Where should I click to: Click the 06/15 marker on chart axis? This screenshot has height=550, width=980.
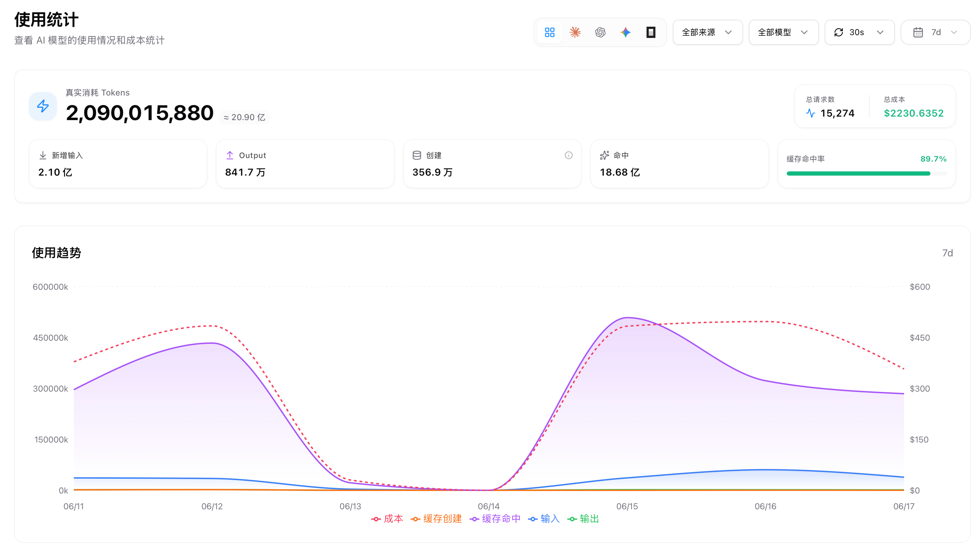pyautogui.click(x=627, y=506)
